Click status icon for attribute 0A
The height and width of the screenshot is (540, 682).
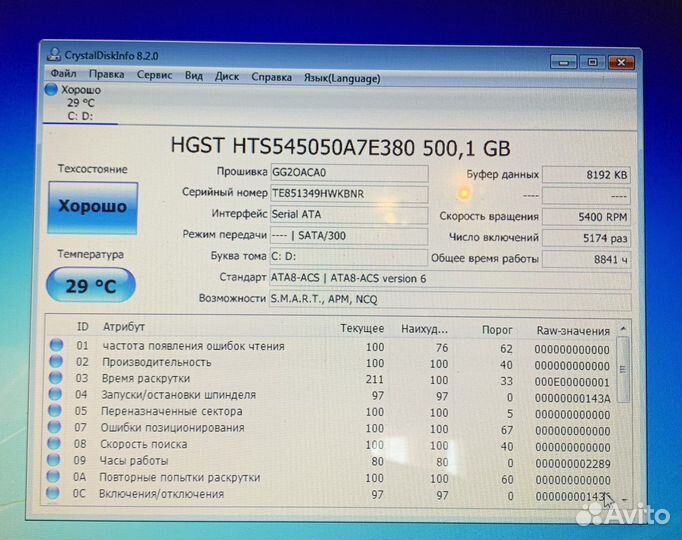pyautogui.click(x=53, y=476)
